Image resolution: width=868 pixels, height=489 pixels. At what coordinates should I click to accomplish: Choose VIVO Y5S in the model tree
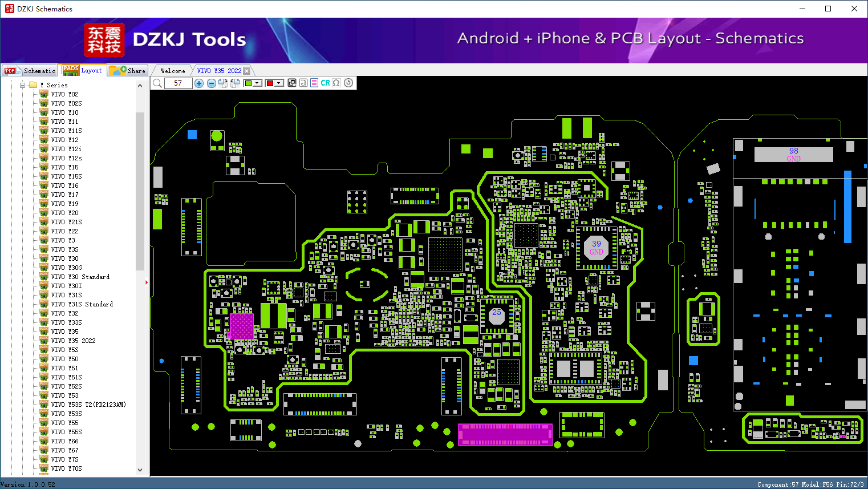pyautogui.click(x=64, y=350)
